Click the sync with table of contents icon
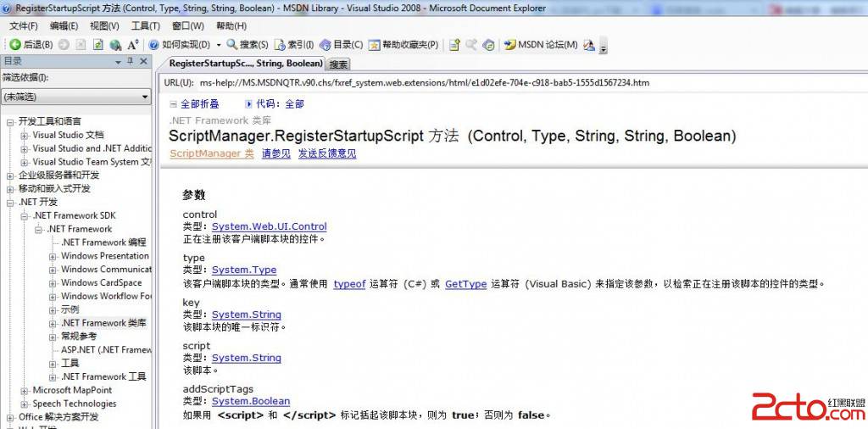 (488, 45)
